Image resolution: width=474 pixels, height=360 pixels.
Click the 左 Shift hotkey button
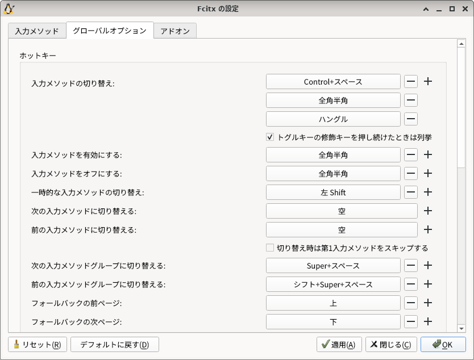coord(333,192)
